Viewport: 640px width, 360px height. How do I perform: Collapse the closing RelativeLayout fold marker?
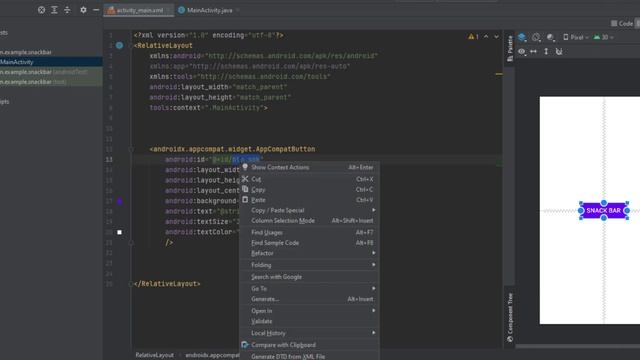coord(131,284)
